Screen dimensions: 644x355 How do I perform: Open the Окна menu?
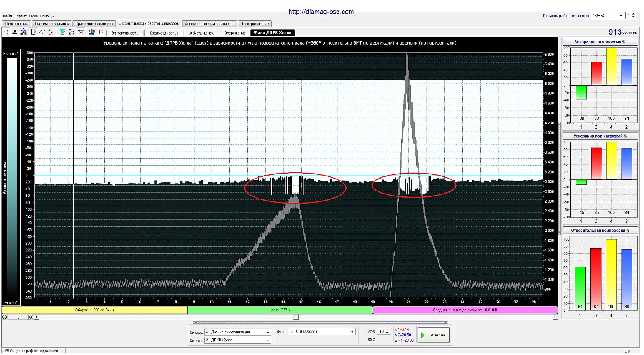33,16
